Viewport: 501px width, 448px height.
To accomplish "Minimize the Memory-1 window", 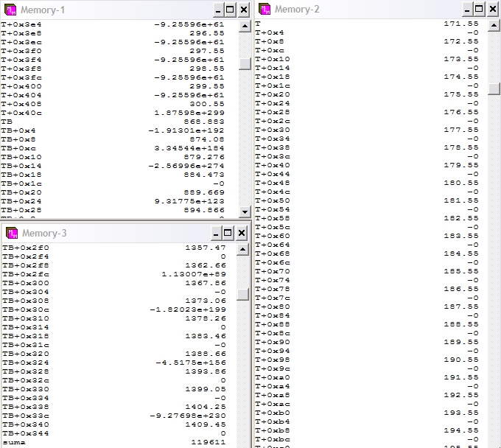I will pos(217,10).
